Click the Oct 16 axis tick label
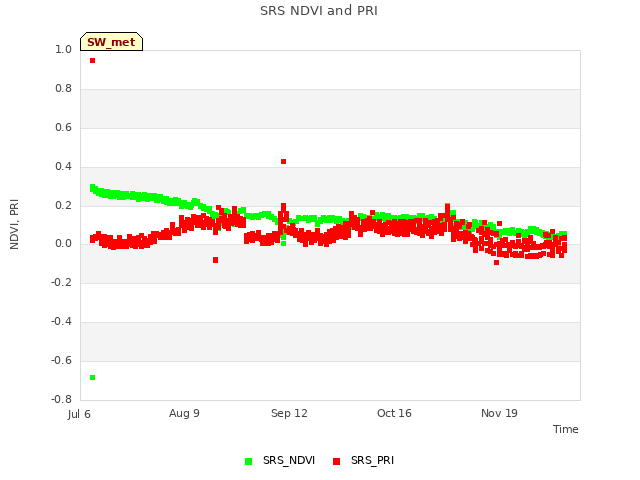This screenshot has width=640, height=480. pyautogui.click(x=394, y=413)
